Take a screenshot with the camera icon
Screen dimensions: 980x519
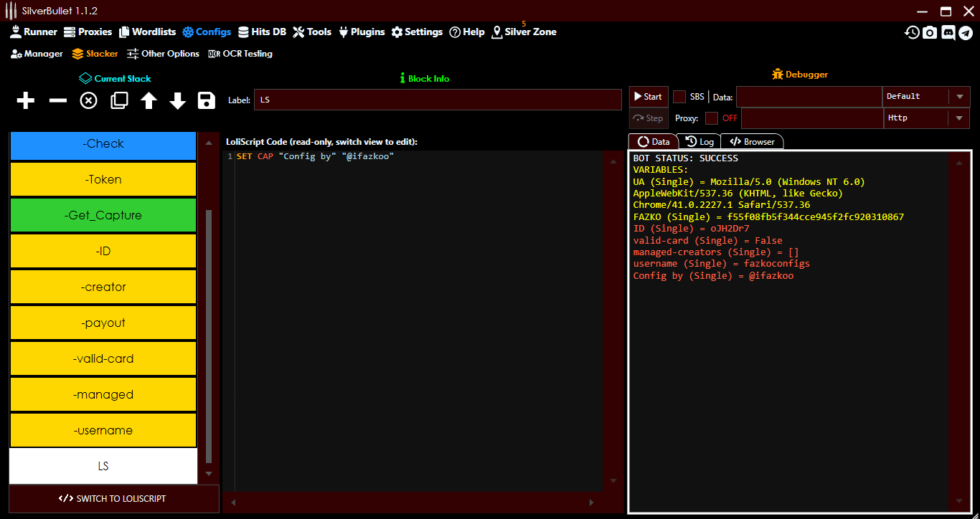tap(930, 32)
